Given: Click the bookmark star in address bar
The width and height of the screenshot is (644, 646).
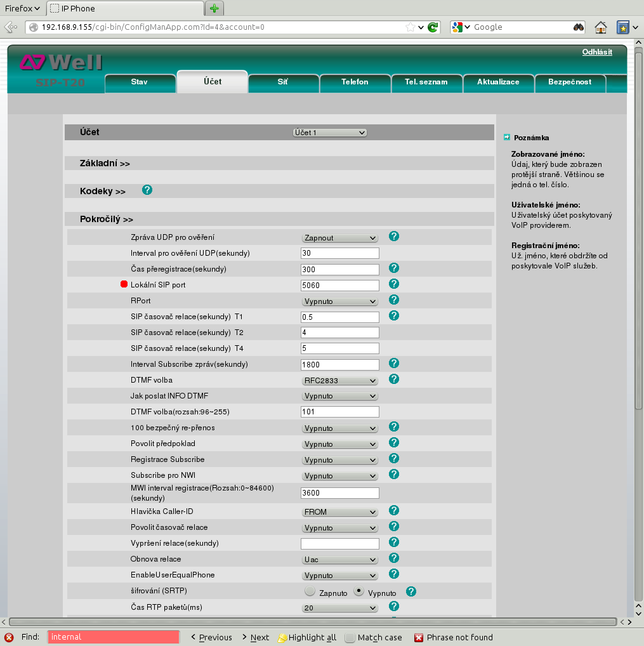Looking at the screenshot, I should click(x=411, y=27).
